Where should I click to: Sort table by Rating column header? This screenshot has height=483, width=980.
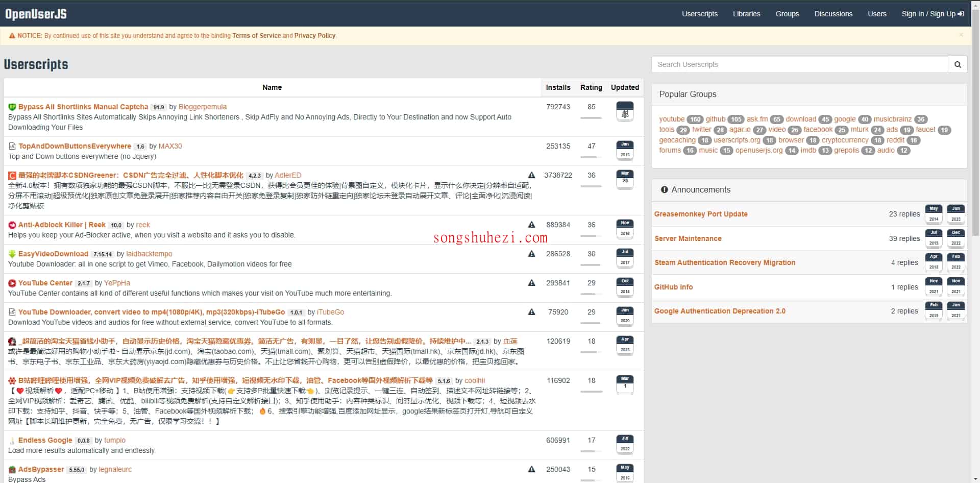pyautogui.click(x=591, y=87)
